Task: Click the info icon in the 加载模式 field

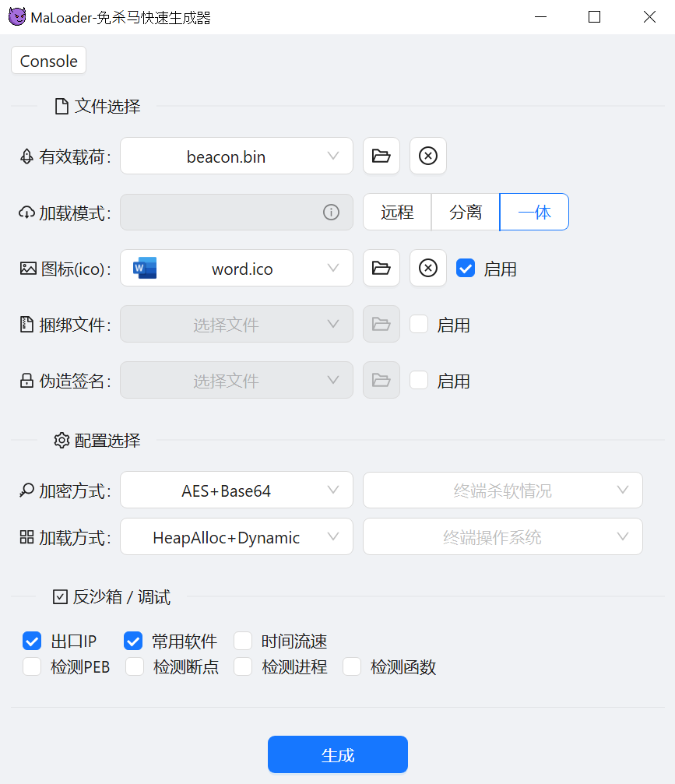Action: (x=331, y=212)
